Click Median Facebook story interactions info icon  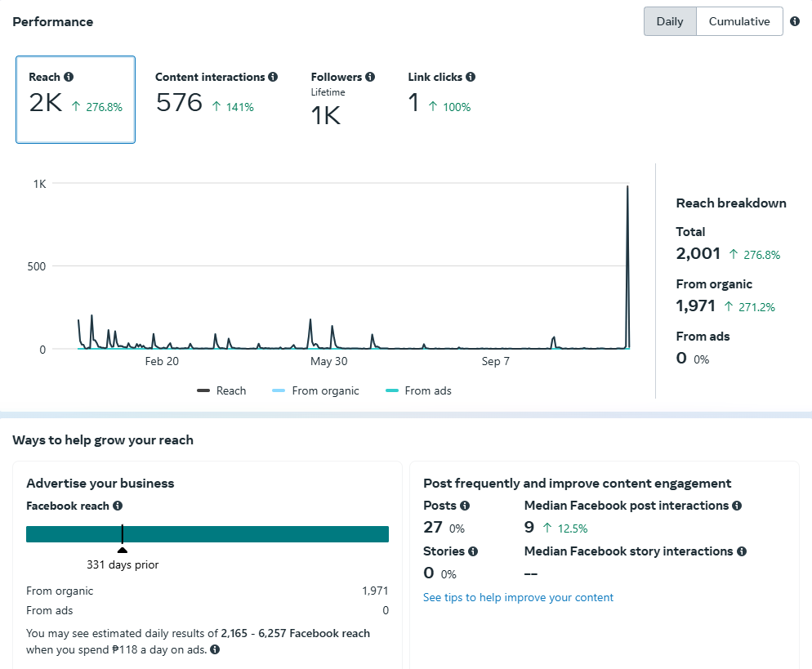(x=742, y=551)
